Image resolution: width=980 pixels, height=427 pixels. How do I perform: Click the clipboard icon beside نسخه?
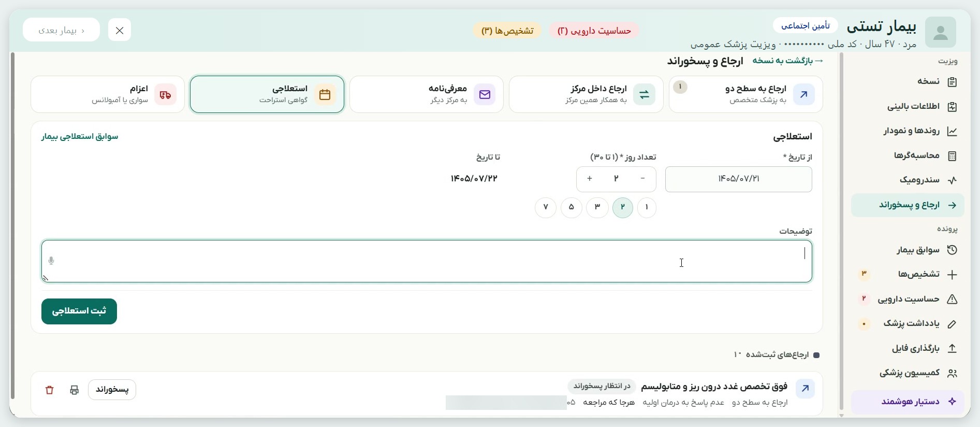click(952, 82)
